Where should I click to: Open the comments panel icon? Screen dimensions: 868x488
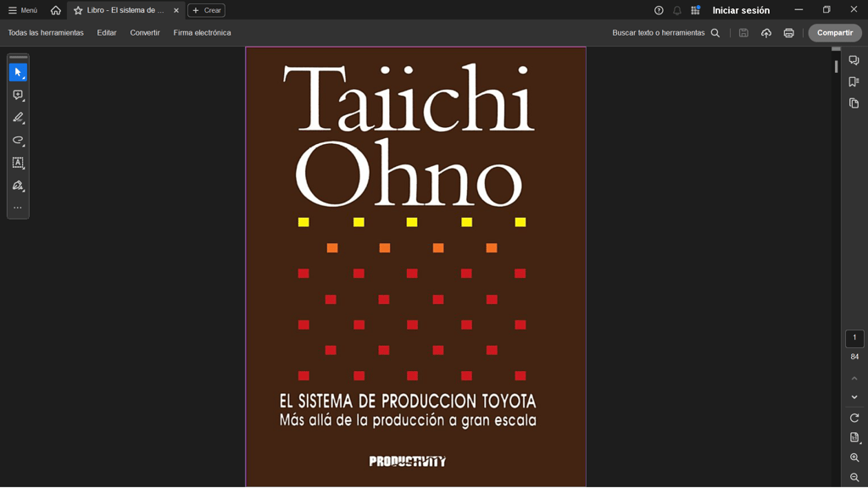[x=854, y=60]
